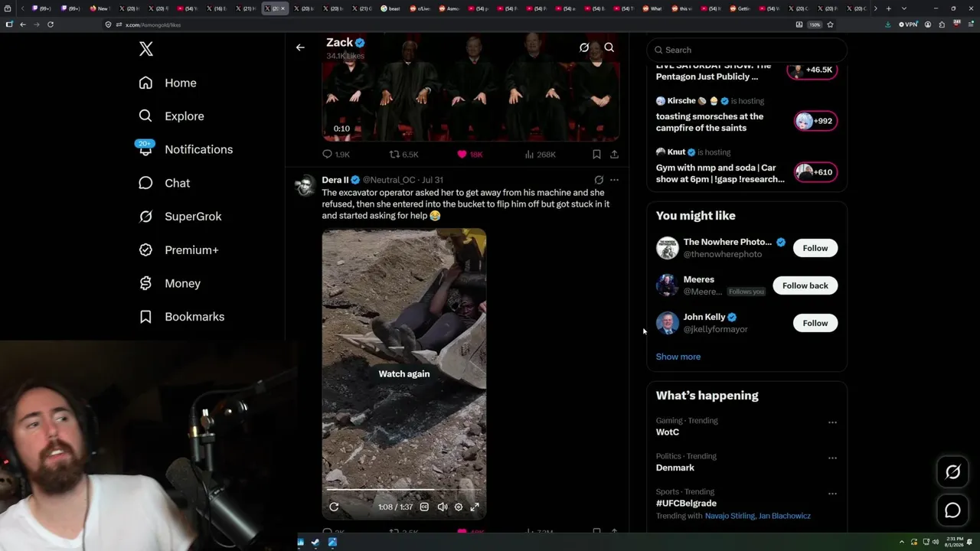Open The Nowhere Photo profile picture
The image size is (980, 551).
[x=668, y=248]
